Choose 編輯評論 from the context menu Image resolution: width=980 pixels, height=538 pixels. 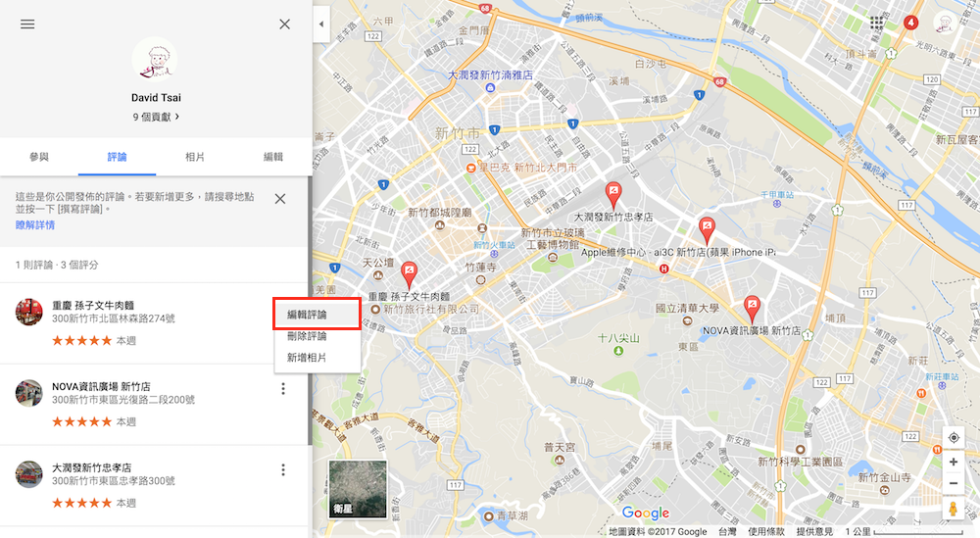point(317,315)
